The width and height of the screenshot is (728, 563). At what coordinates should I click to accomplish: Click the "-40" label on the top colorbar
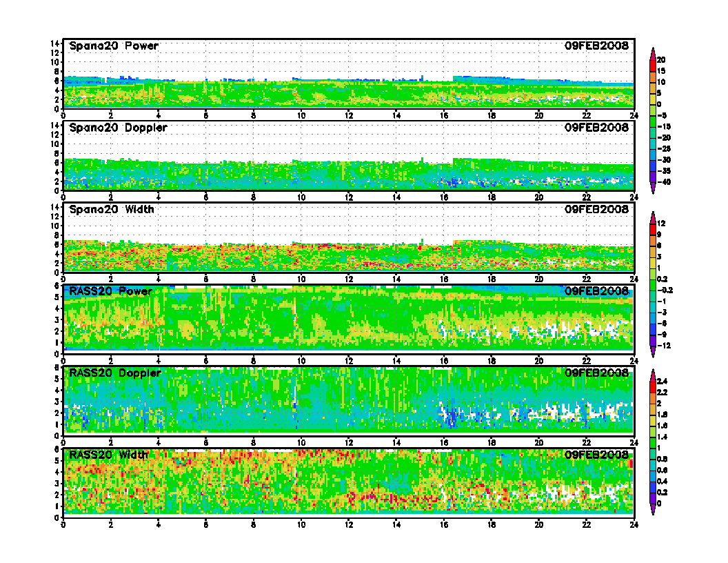[664, 182]
